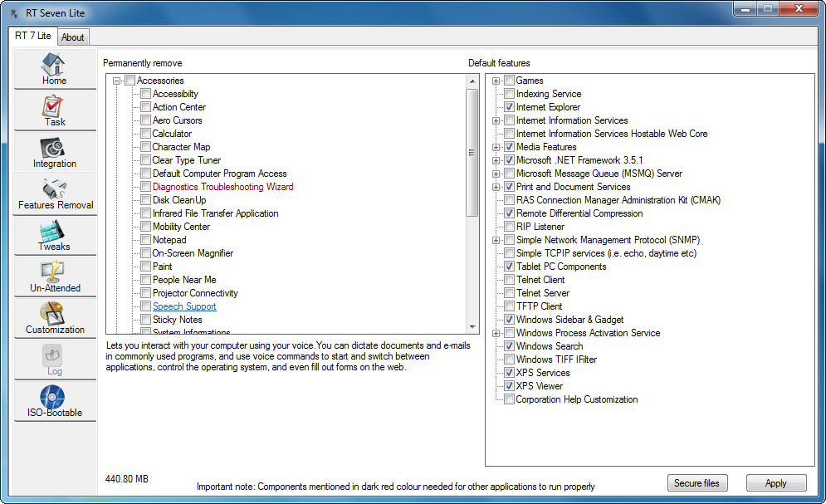Click the Speech Support link

tap(184, 306)
